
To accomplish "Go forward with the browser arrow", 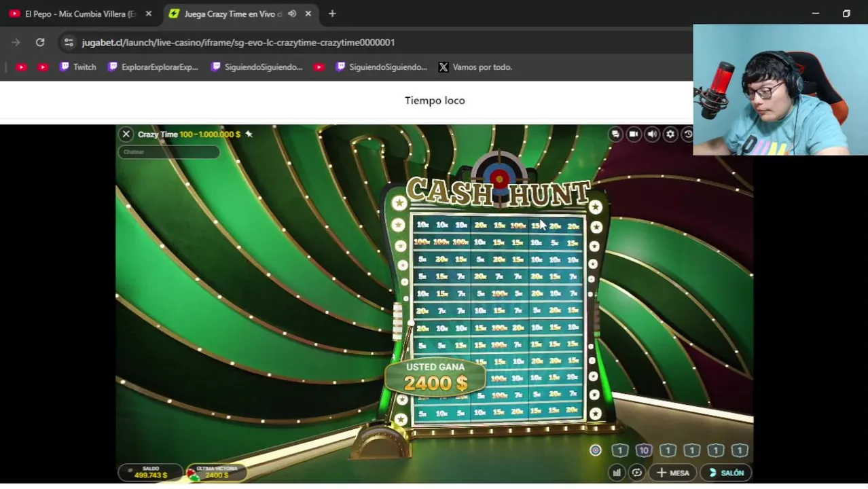I will (16, 42).
